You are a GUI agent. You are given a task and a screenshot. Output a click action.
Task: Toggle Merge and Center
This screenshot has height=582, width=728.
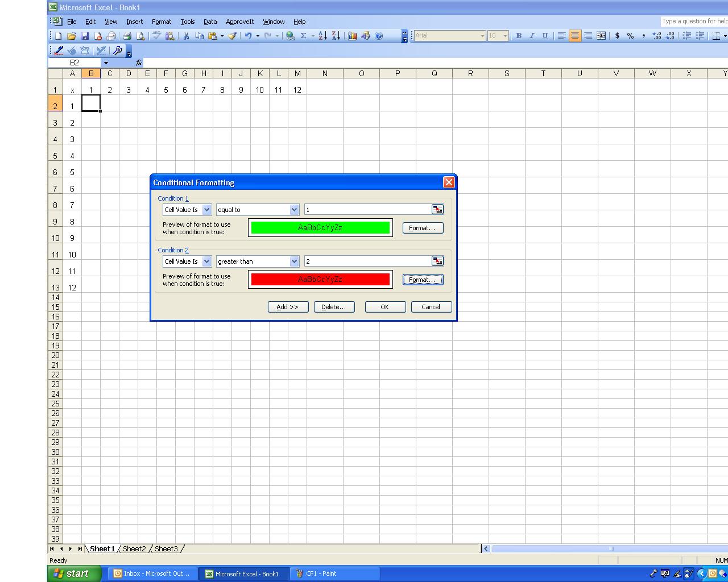tap(601, 36)
